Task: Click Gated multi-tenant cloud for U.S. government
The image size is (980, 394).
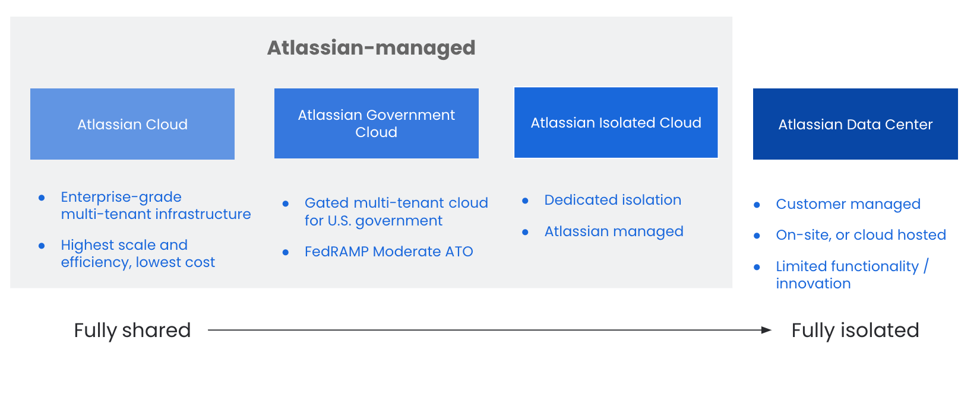Action: tap(396, 211)
